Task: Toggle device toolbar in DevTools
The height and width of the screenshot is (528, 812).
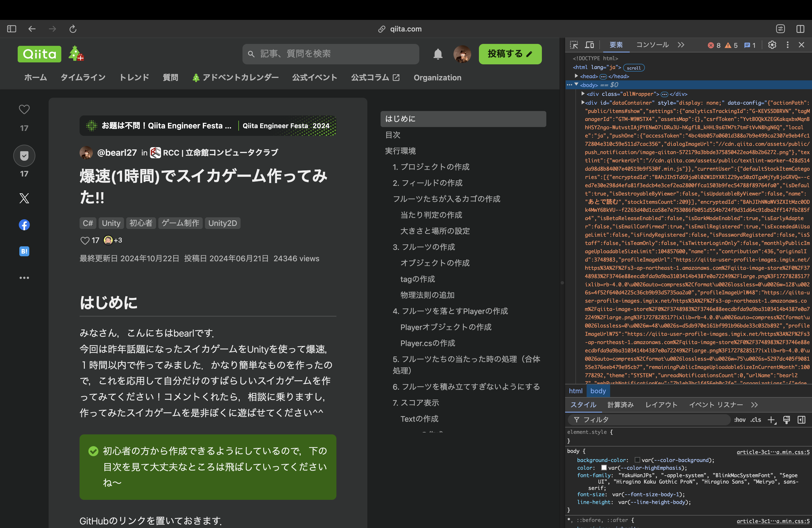Action: click(x=590, y=45)
